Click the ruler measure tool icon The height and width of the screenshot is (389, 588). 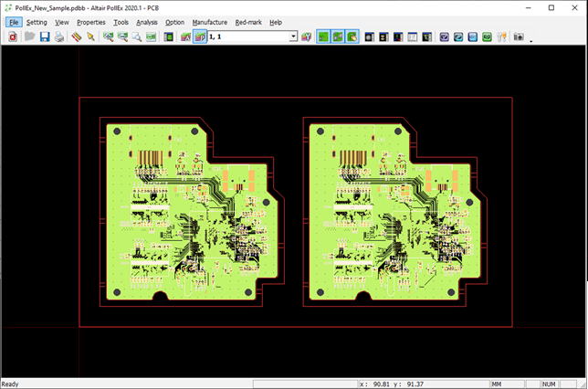pos(77,37)
